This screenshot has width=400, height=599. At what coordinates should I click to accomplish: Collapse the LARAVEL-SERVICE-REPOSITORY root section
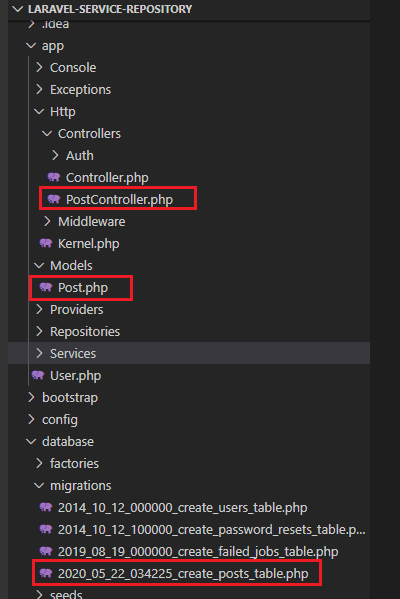point(18,9)
